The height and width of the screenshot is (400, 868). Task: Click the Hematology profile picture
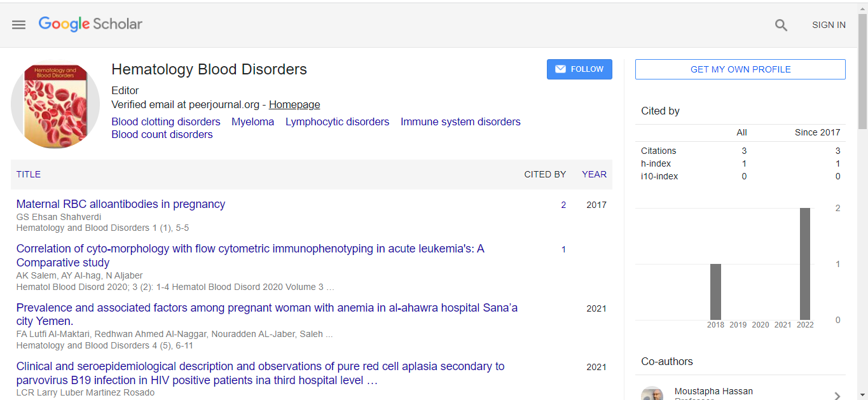(x=55, y=104)
